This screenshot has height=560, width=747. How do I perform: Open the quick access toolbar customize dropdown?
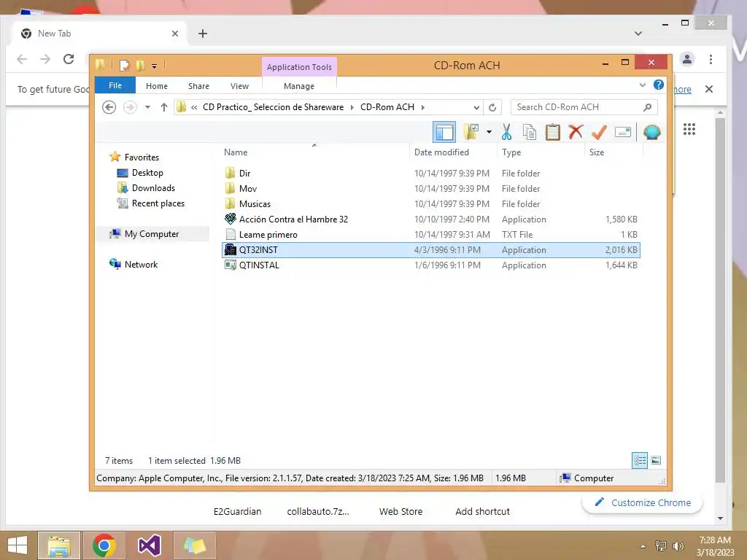pos(155,66)
